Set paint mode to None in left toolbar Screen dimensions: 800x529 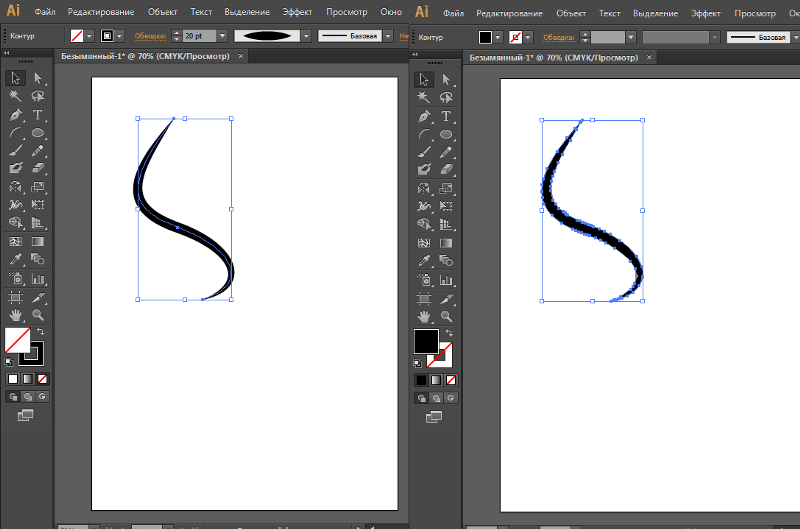coord(42,379)
